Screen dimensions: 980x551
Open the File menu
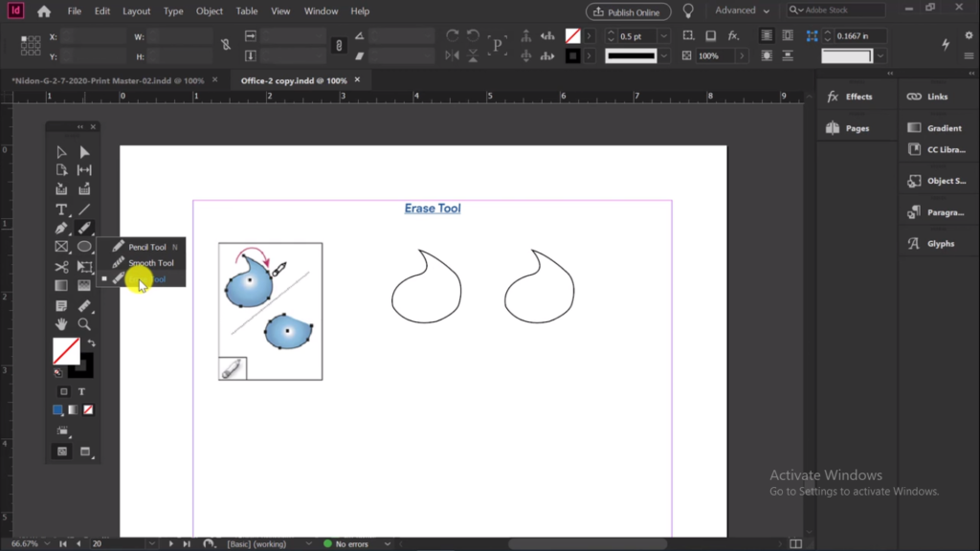[x=75, y=11]
